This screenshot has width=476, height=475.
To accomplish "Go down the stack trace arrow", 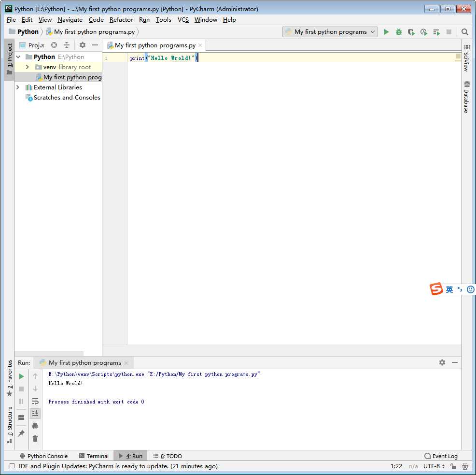I will [35, 389].
